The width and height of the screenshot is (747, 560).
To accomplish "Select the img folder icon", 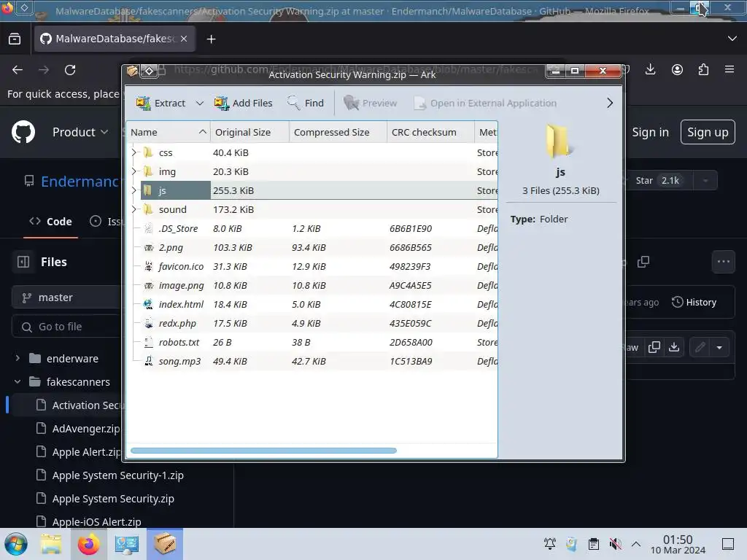I will 149,171.
